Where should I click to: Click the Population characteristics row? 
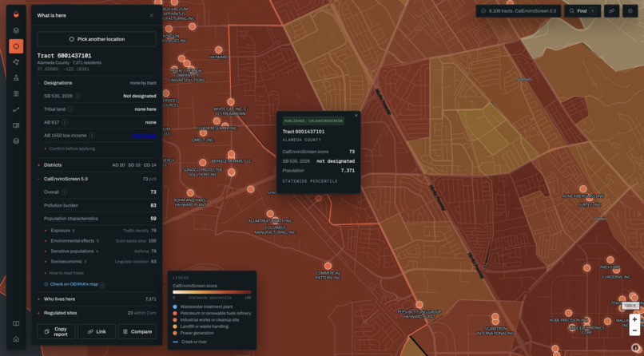pyautogui.click(x=100, y=219)
